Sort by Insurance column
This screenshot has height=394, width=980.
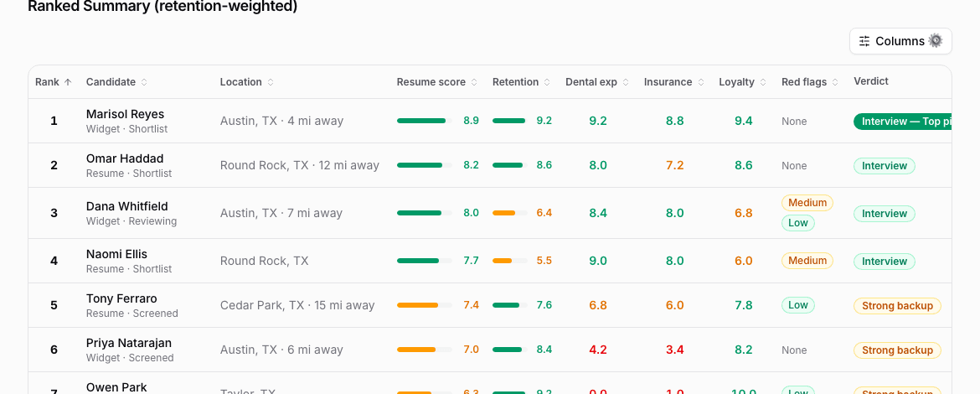coord(673,82)
